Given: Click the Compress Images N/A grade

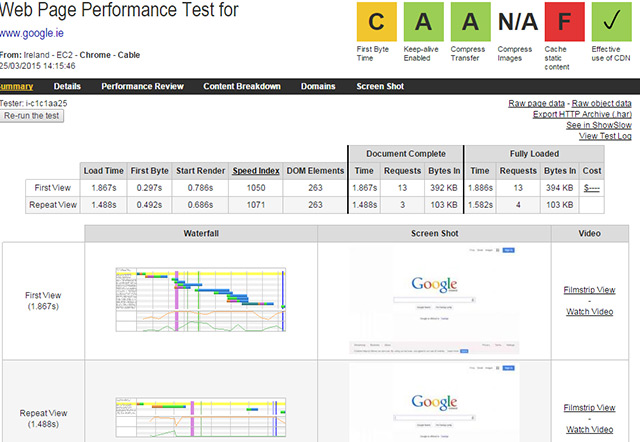Looking at the screenshot, I should click(x=518, y=22).
